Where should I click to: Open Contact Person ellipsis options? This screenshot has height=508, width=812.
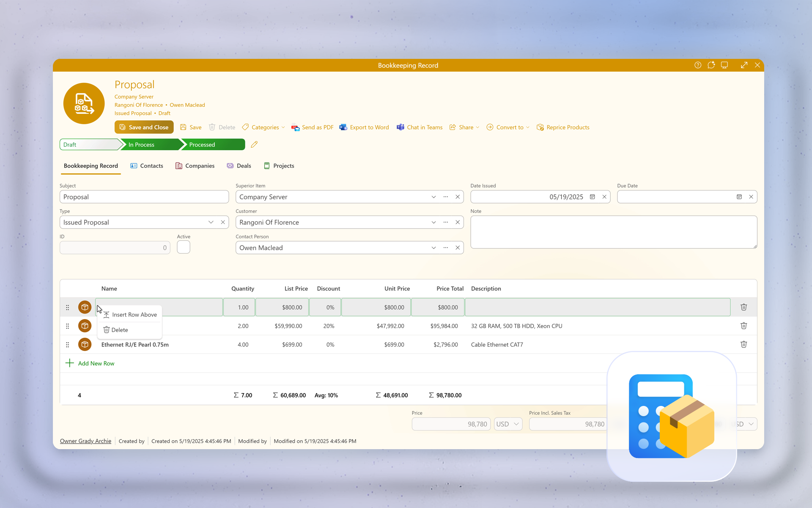pos(446,248)
